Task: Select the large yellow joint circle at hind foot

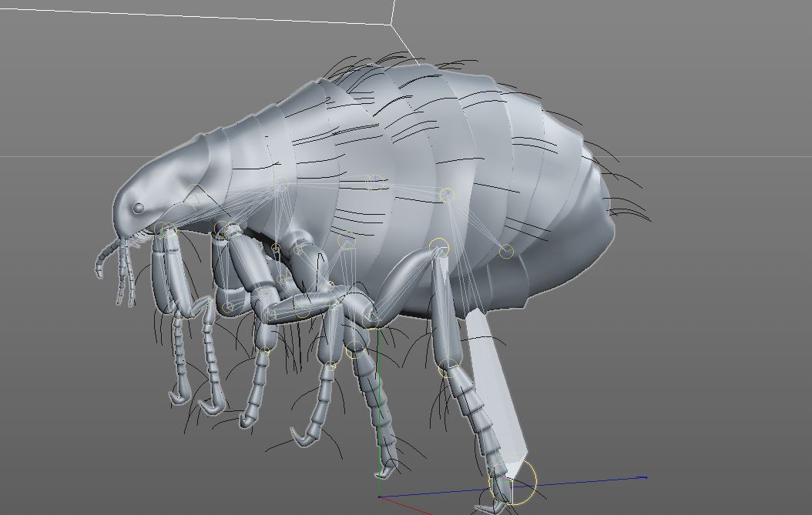Action: click(x=512, y=482)
